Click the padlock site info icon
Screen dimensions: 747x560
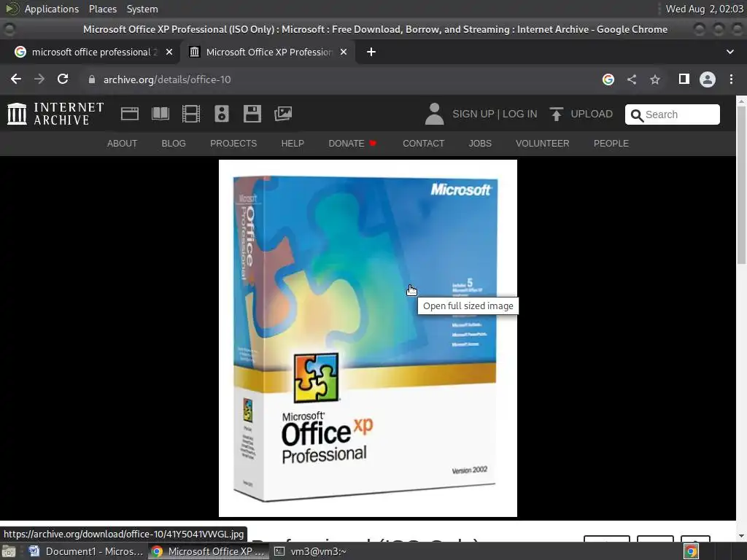click(x=92, y=79)
